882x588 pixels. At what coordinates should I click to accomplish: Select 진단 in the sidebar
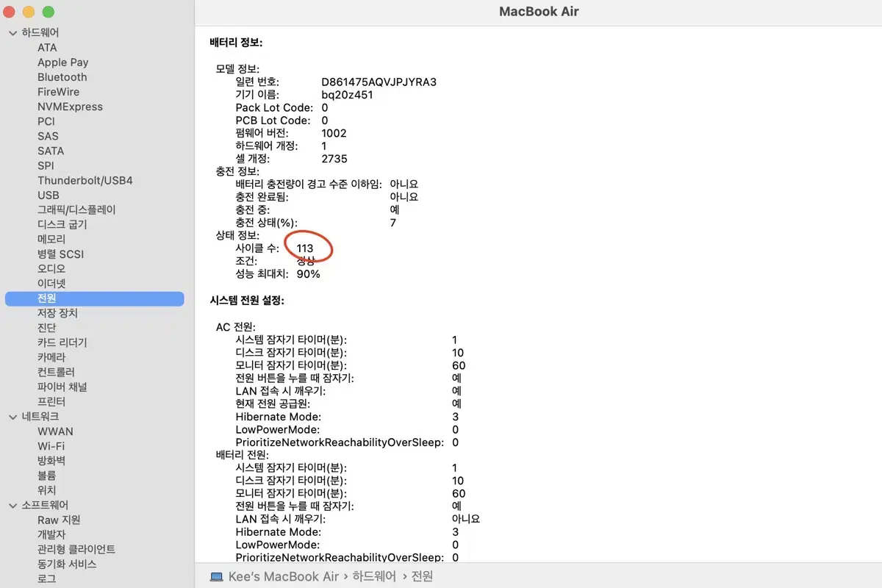click(46, 328)
